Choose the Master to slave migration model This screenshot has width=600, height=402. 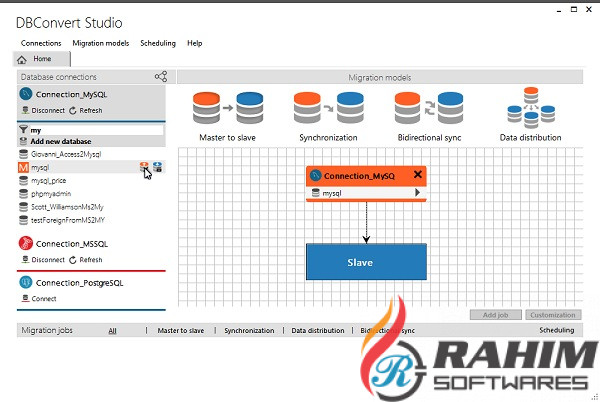228,117
